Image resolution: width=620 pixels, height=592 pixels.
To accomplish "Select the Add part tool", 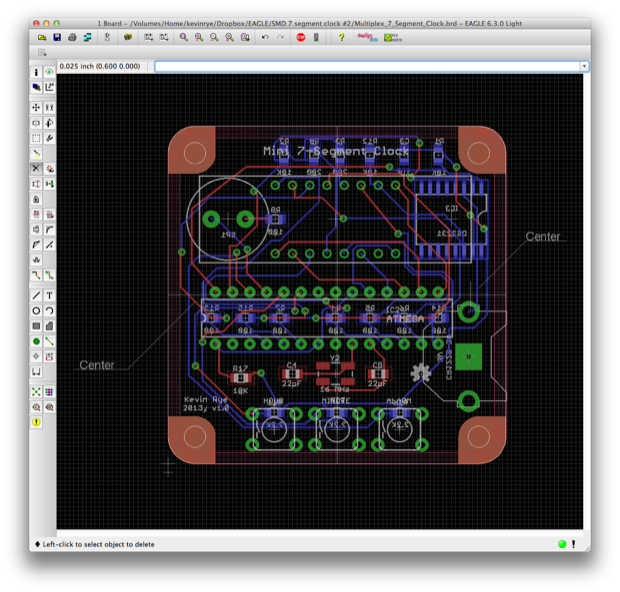I will pyautogui.click(x=49, y=168).
